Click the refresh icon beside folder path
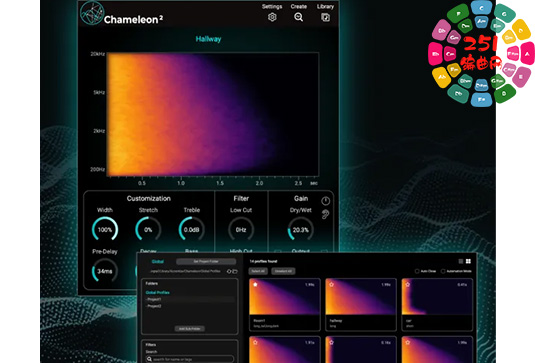 coord(229,272)
